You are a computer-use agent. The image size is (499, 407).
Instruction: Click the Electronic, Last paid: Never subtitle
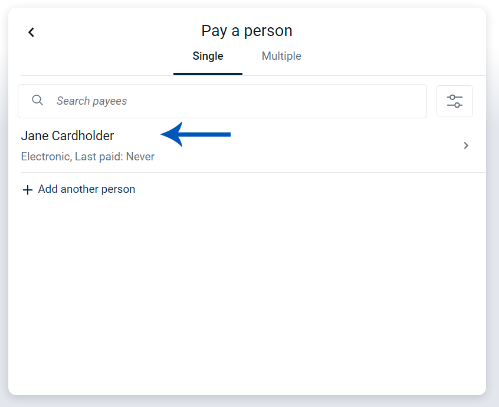tap(88, 156)
